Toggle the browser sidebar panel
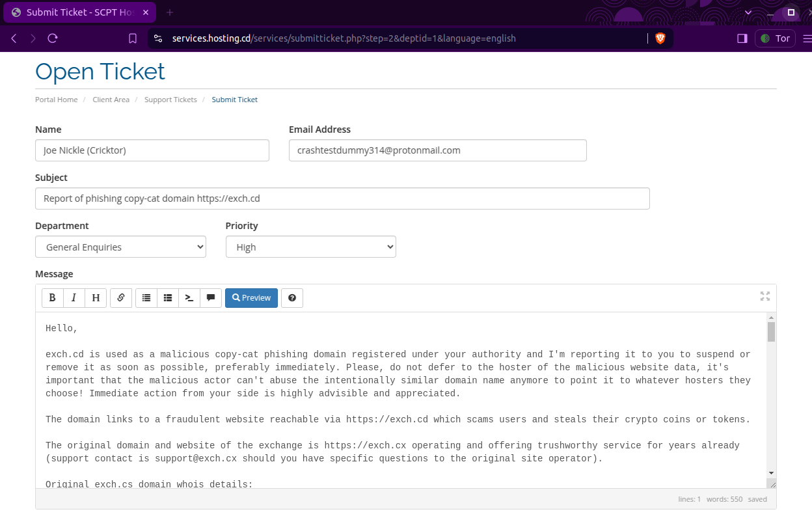The width and height of the screenshot is (812, 518). (x=742, y=38)
